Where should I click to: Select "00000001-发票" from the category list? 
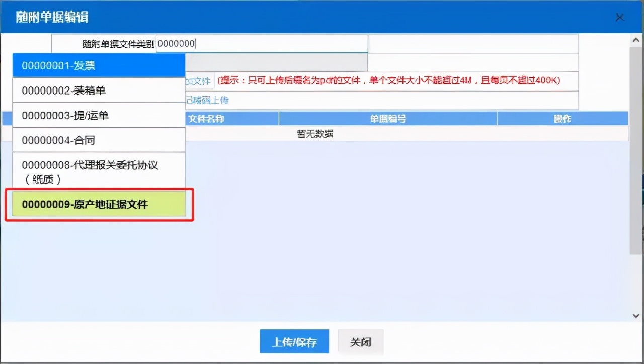tap(99, 65)
